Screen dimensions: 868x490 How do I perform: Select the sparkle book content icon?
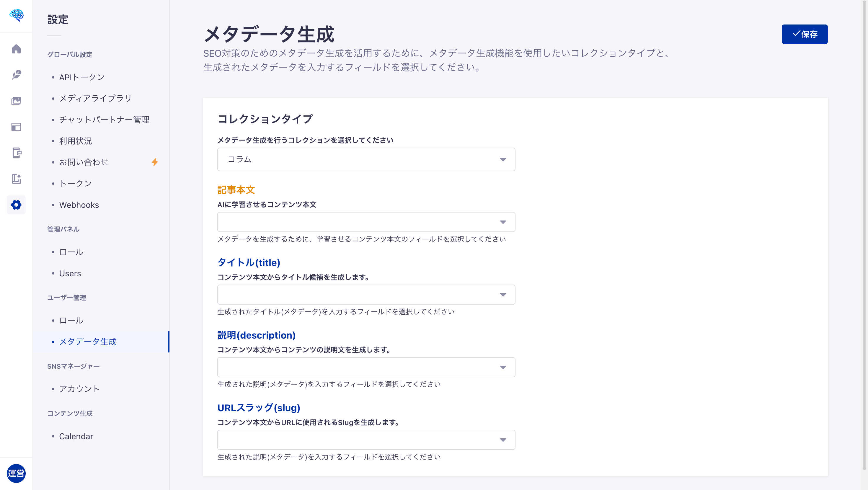[16, 179]
